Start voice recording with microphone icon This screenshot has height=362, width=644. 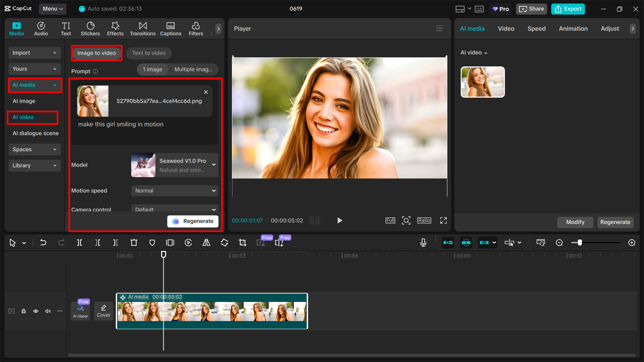[x=423, y=243]
